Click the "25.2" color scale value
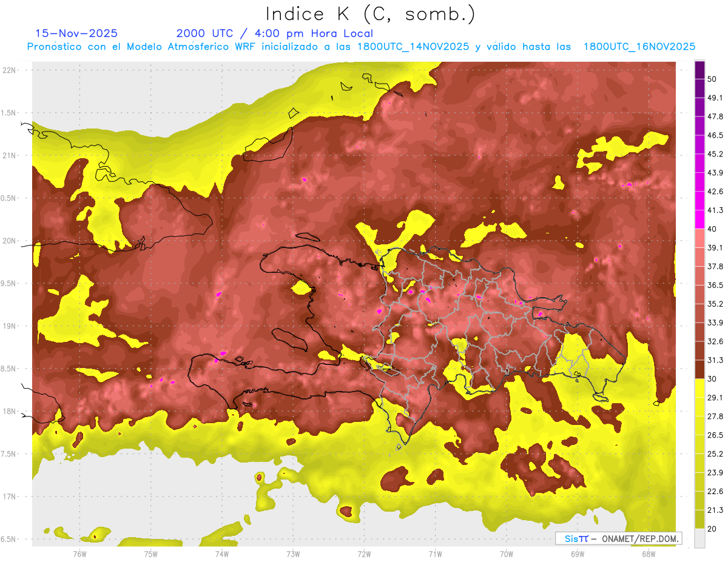Image resolution: width=728 pixels, height=562 pixels. pyautogui.click(x=715, y=454)
